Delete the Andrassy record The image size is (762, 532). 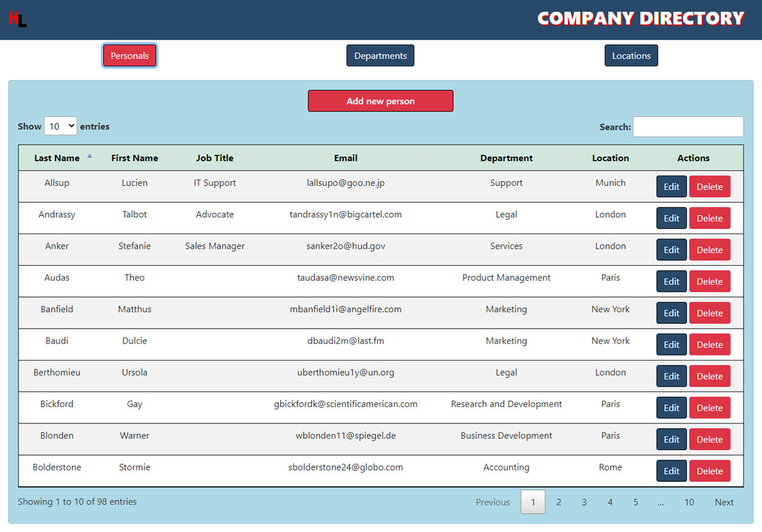coord(709,218)
